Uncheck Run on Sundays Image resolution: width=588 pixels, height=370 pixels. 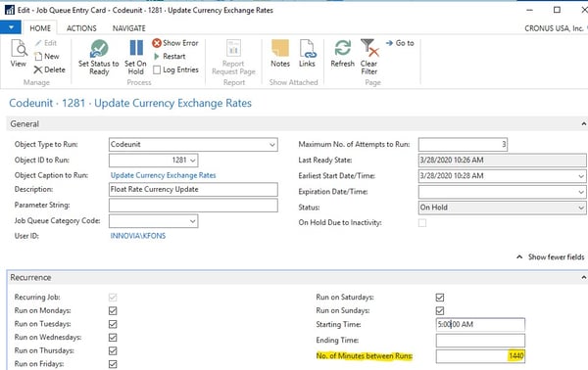pos(440,311)
